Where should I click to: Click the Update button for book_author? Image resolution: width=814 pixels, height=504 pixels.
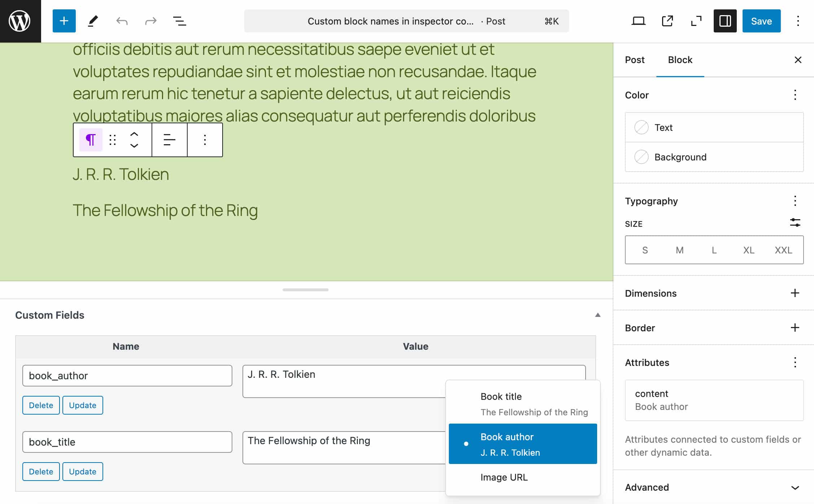[x=82, y=405]
